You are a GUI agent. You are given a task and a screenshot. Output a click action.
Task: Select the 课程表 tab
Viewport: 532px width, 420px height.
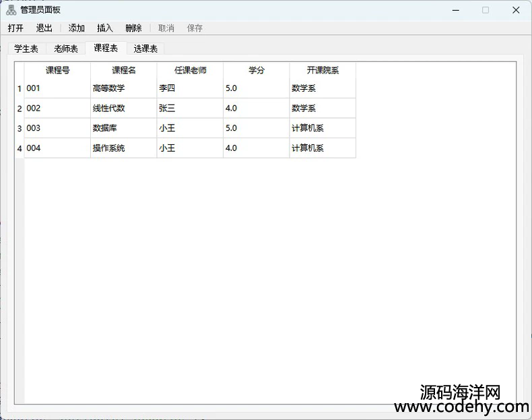point(106,48)
